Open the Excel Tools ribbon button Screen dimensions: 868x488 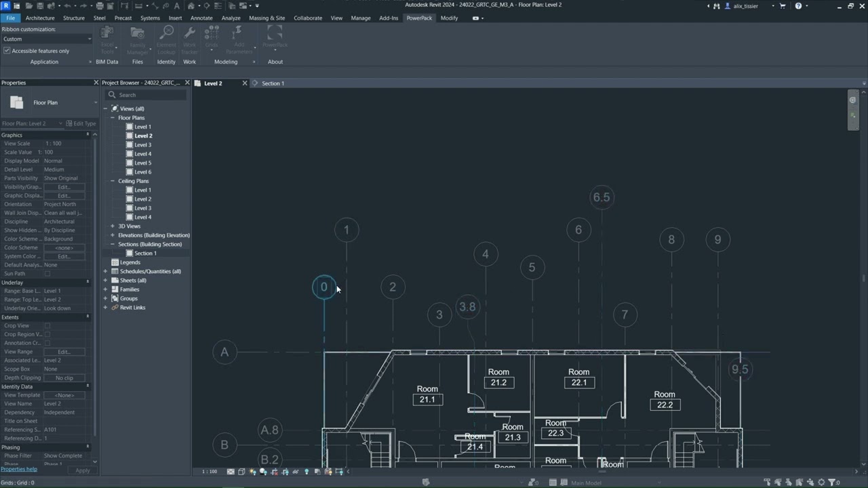coord(107,39)
